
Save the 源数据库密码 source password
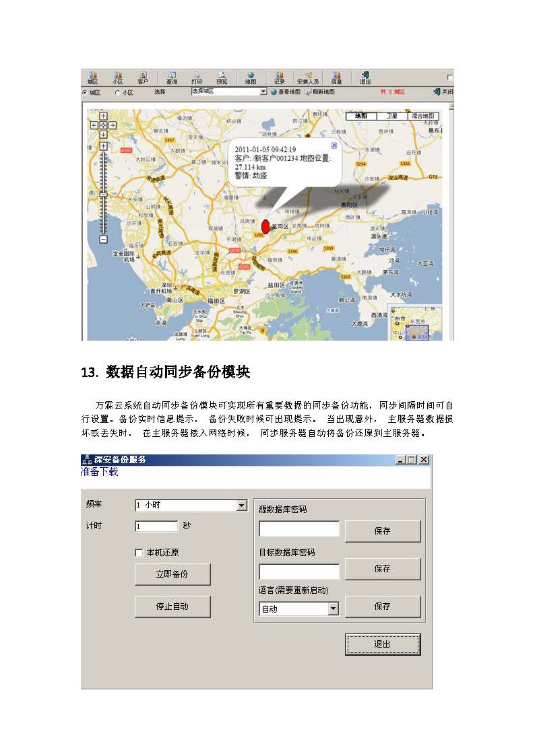(383, 531)
